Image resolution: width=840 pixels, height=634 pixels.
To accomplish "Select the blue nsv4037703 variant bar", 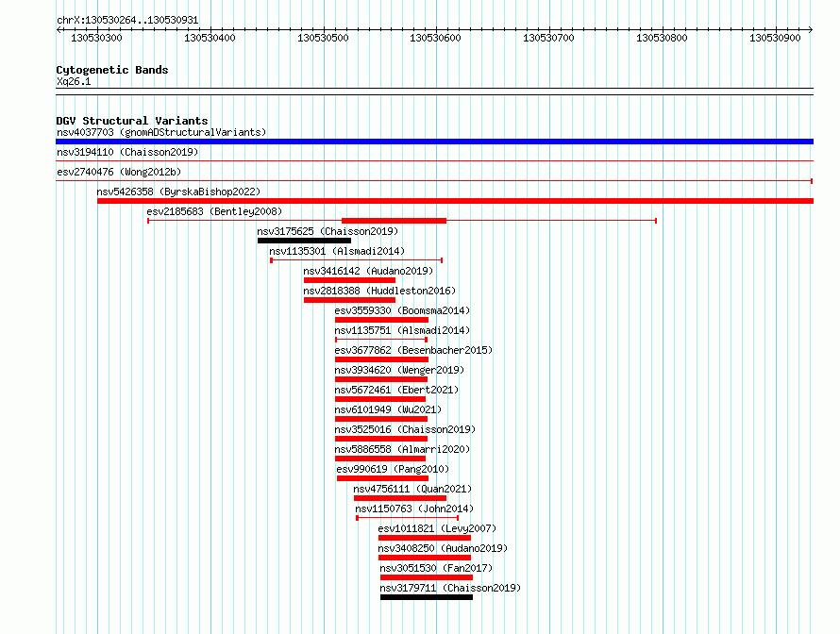I will pos(434,142).
